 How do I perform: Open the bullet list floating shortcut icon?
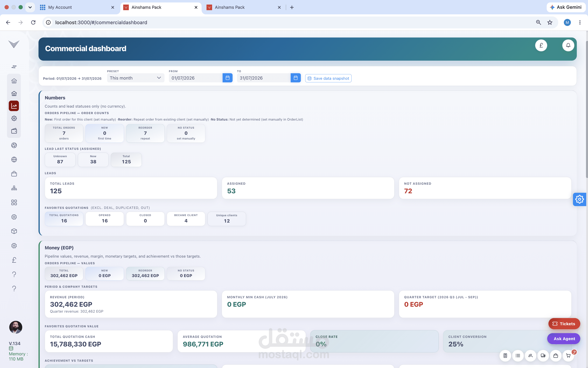pyautogui.click(x=518, y=356)
